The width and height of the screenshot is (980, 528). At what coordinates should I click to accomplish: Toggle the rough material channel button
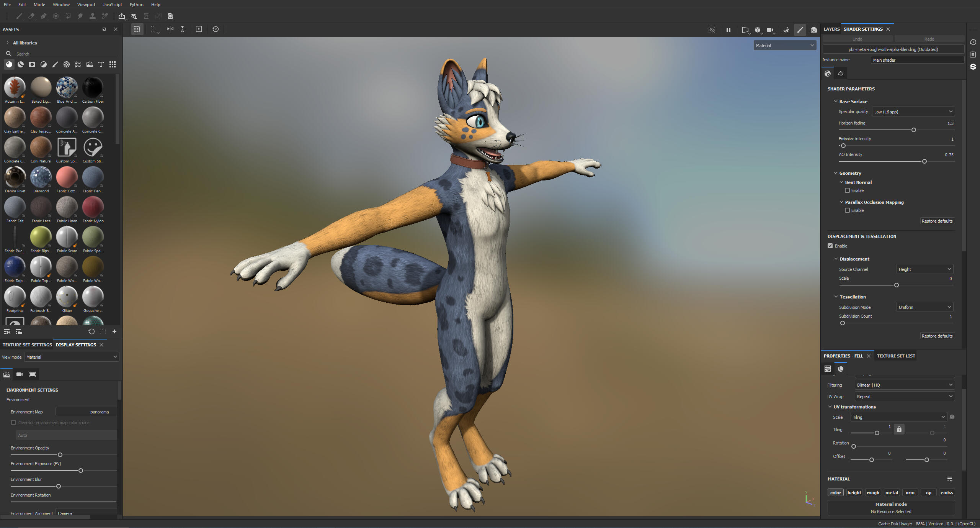[x=873, y=493]
